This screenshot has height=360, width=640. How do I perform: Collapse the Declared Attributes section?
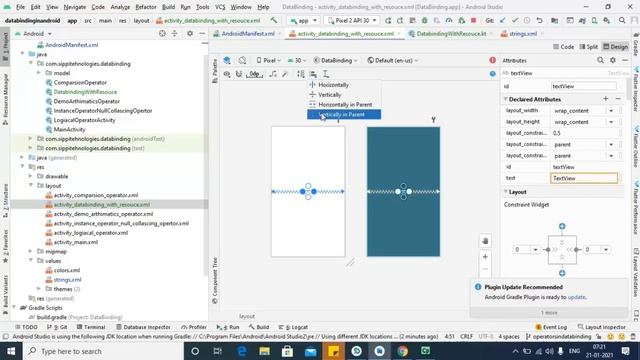pos(506,99)
